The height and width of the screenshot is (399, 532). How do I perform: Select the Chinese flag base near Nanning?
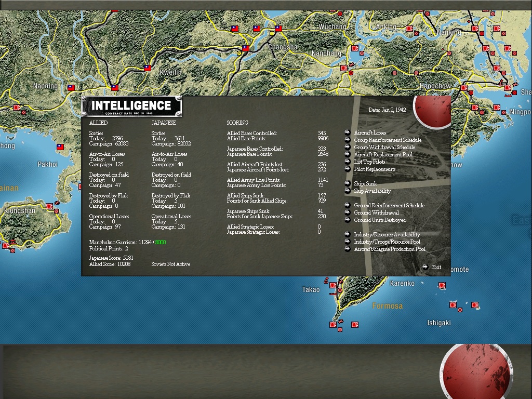pyautogui.click(x=71, y=87)
